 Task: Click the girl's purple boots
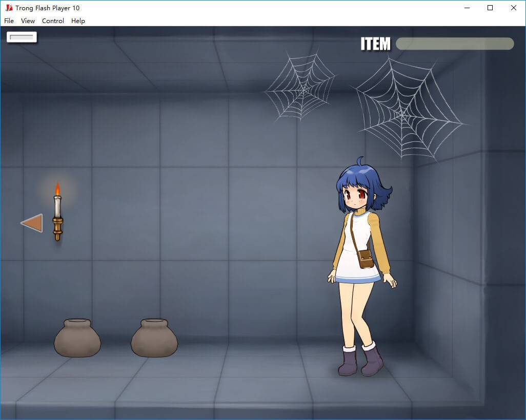coord(360,361)
